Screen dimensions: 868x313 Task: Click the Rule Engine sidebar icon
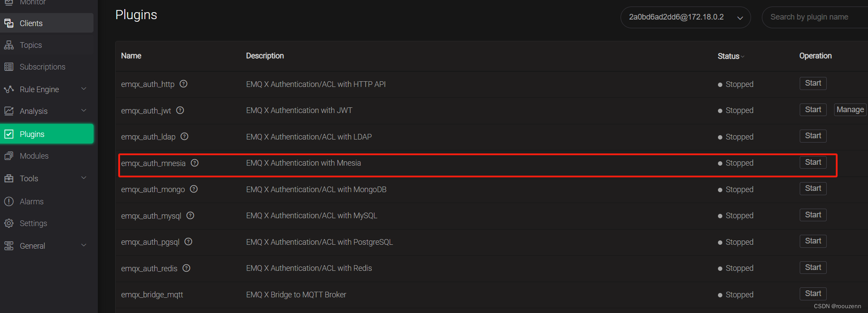9,89
